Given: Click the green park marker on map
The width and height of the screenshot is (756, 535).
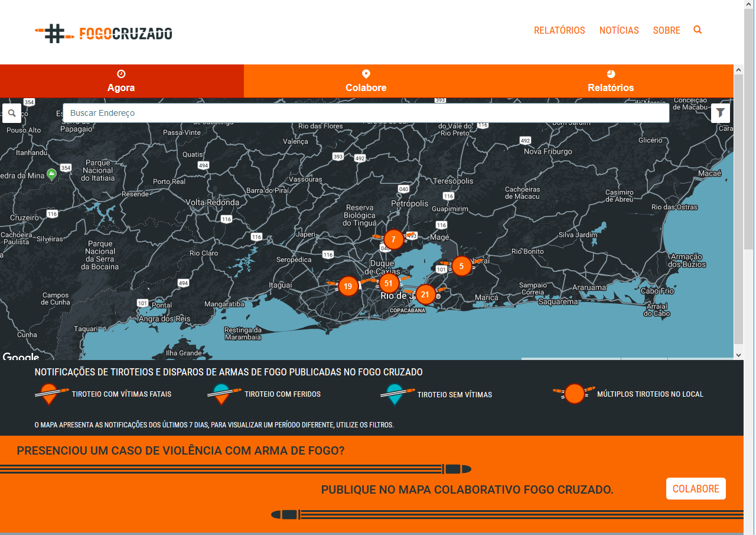Looking at the screenshot, I should (52, 174).
